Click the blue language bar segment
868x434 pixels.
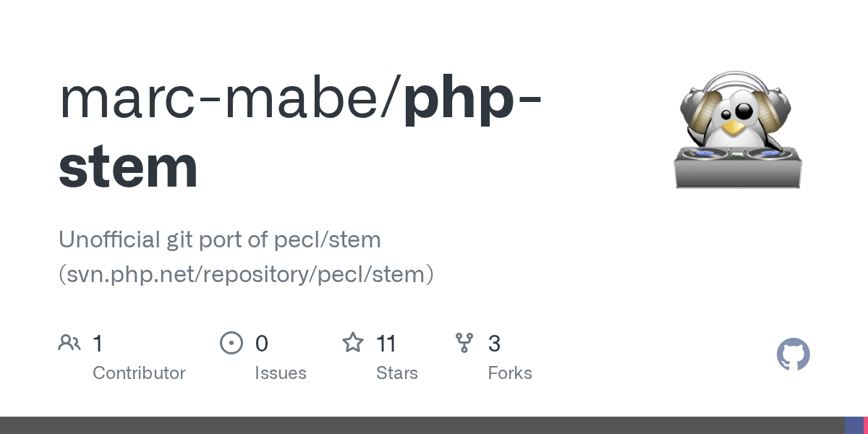854,425
